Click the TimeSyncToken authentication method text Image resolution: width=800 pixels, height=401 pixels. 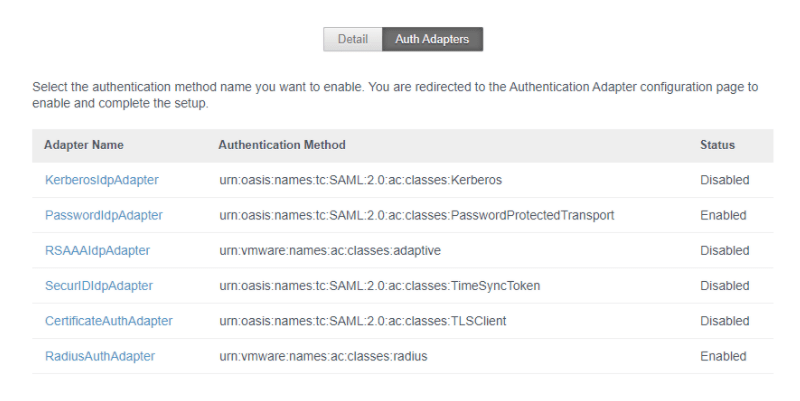379,286
